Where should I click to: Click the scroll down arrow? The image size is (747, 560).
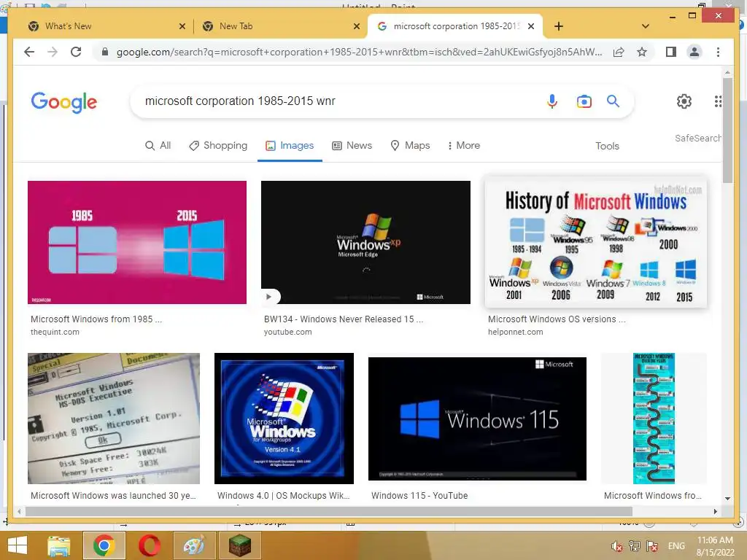pyautogui.click(x=727, y=499)
